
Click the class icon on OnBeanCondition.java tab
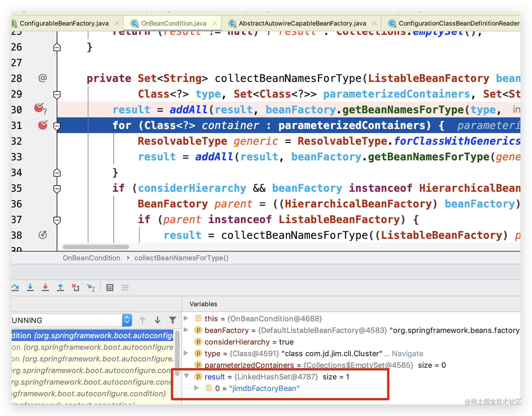[x=134, y=23]
